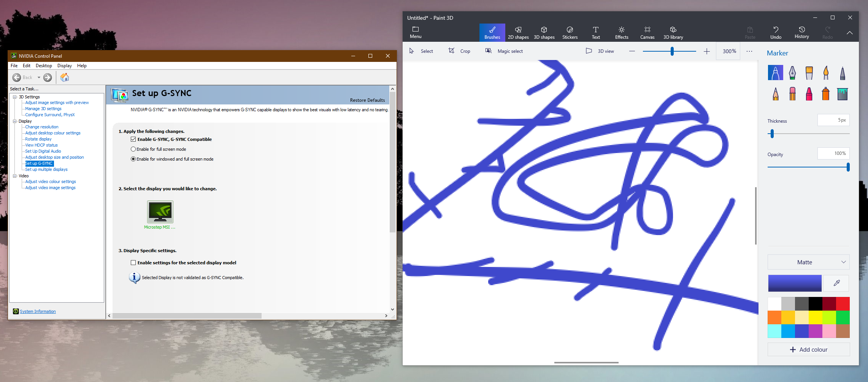The image size is (868, 382).
Task: Open the Help menu in NVIDIA Control Panel
Action: pyautogui.click(x=82, y=66)
